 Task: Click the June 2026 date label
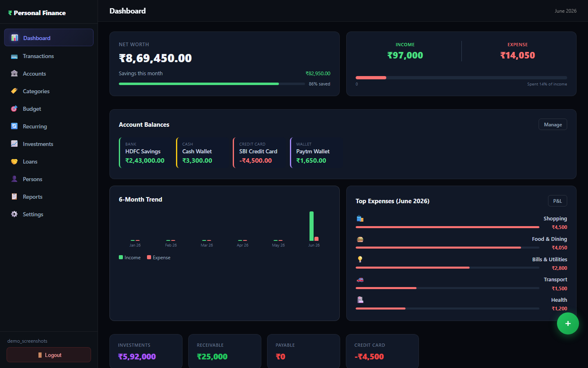[x=566, y=11]
